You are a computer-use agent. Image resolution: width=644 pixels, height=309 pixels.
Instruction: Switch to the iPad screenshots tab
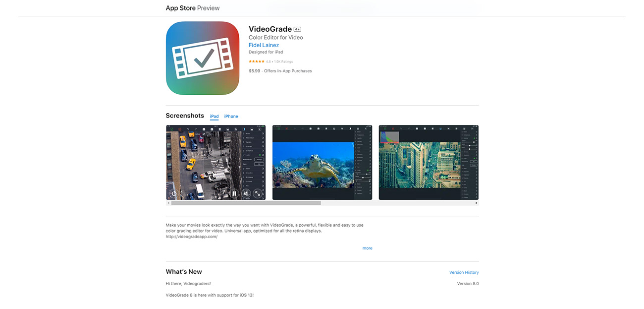tap(214, 116)
